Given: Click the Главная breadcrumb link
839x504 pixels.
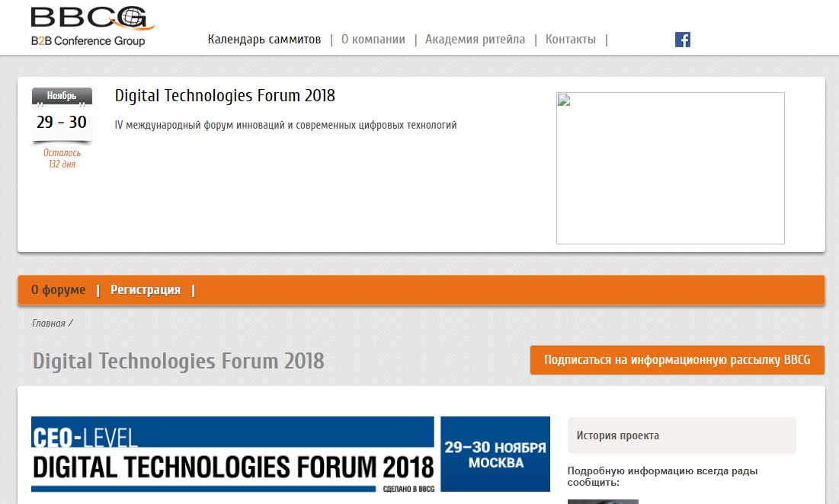Looking at the screenshot, I should click(49, 324).
